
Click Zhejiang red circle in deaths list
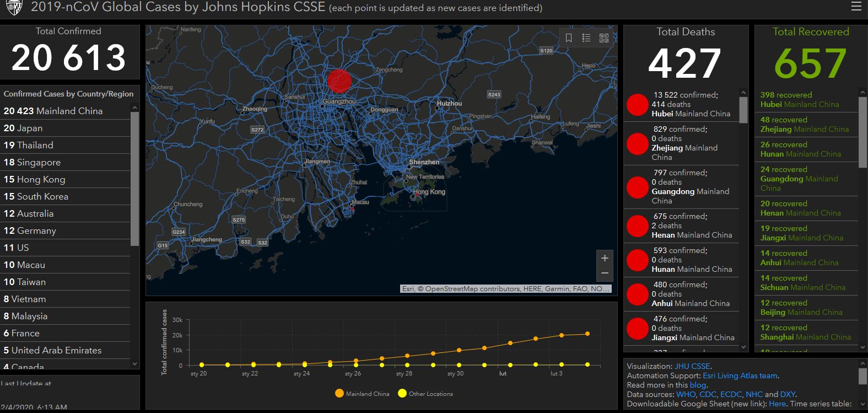637,144
